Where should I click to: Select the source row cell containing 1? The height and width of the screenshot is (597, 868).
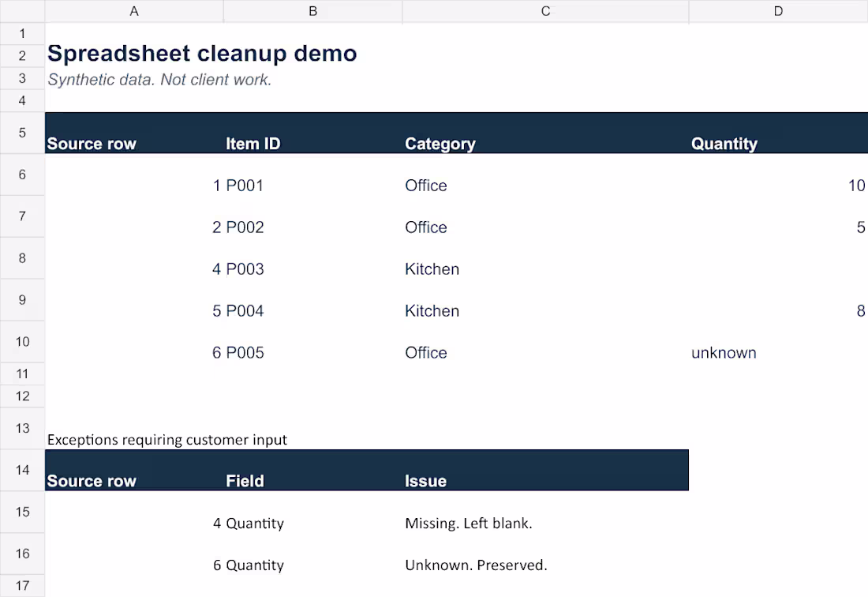pos(134,175)
